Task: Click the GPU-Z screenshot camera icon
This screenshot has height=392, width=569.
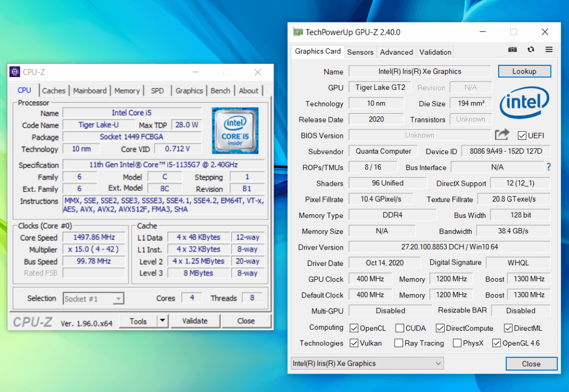Action: [x=512, y=50]
